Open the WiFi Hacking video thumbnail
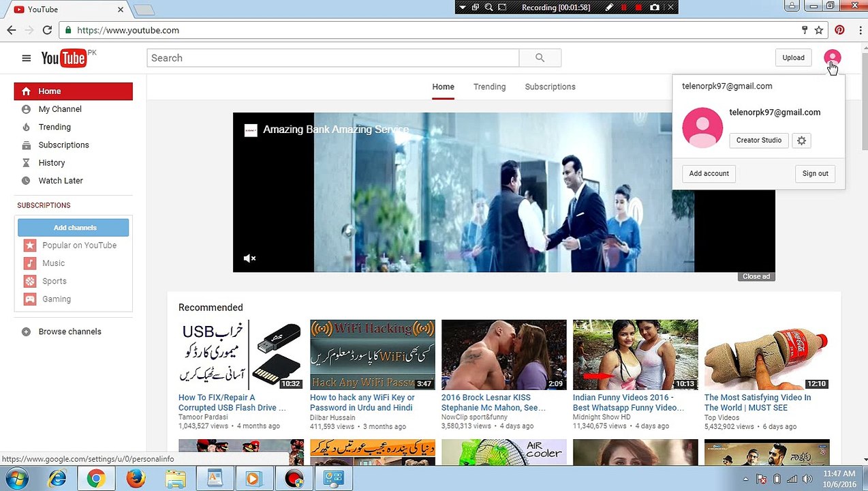 (372, 355)
